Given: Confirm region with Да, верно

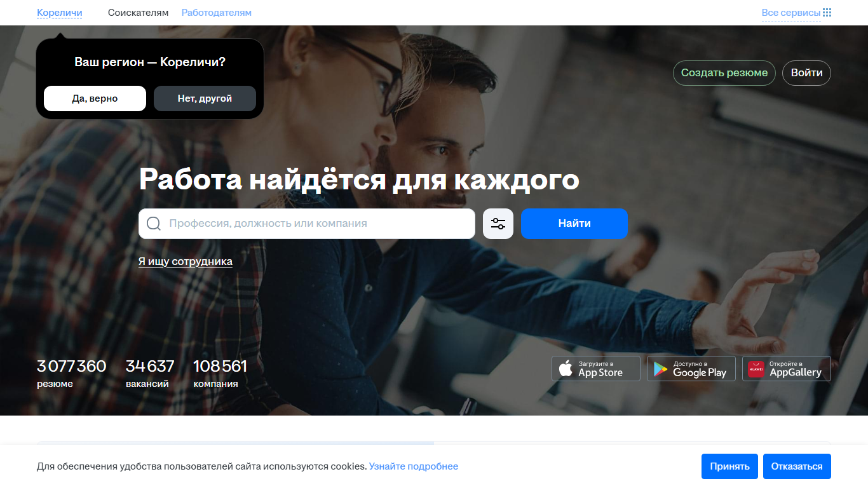Looking at the screenshot, I should (x=95, y=98).
